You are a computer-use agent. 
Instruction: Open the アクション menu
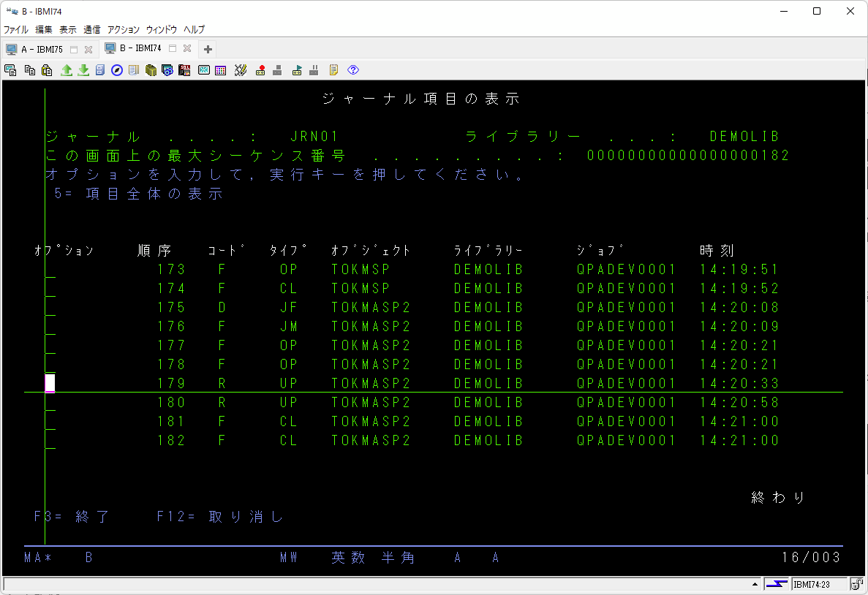tap(124, 29)
